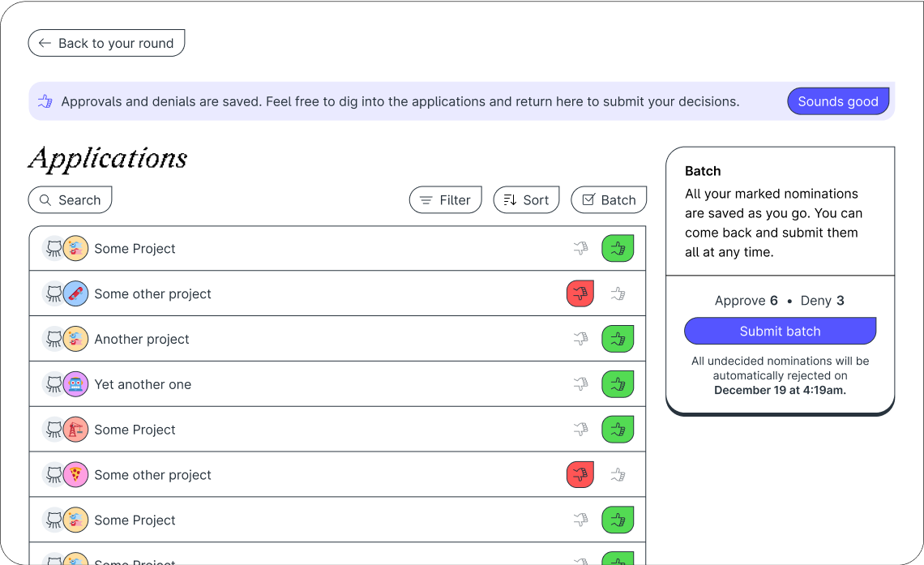Screen dimensions: 924x565
Task: Open the GitHub icon on Some Project row
Action: pyautogui.click(x=54, y=248)
